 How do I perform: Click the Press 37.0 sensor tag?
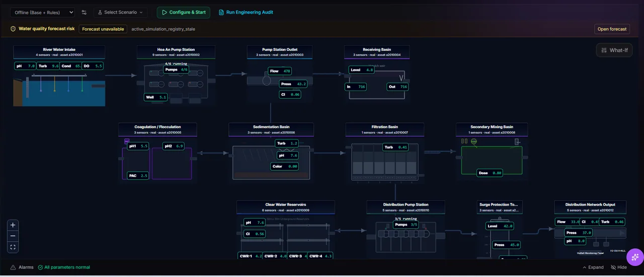click(x=579, y=233)
